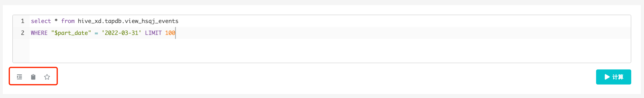Viewport: 644px width, 98px height.
Task: Click the "$part_date" column name
Action: tap(71, 33)
